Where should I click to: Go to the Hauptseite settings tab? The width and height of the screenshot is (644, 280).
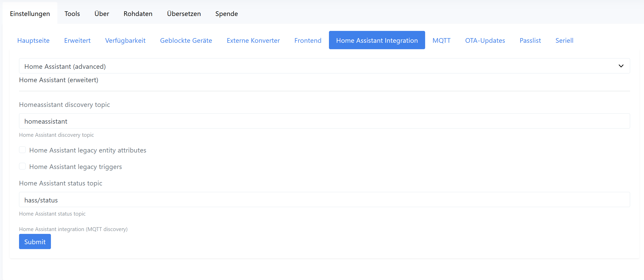[33, 40]
